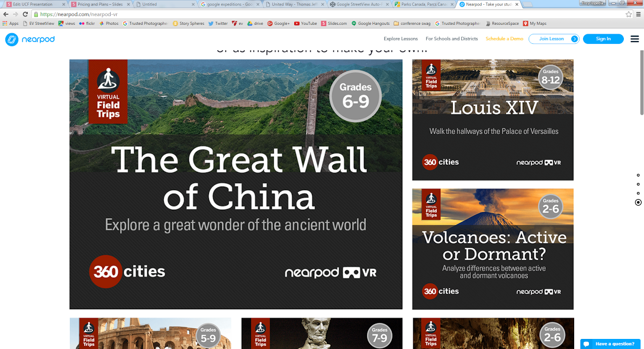The height and width of the screenshot is (349, 644).
Task: Open the Louis XIV lesson card
Action: point(493,120)
